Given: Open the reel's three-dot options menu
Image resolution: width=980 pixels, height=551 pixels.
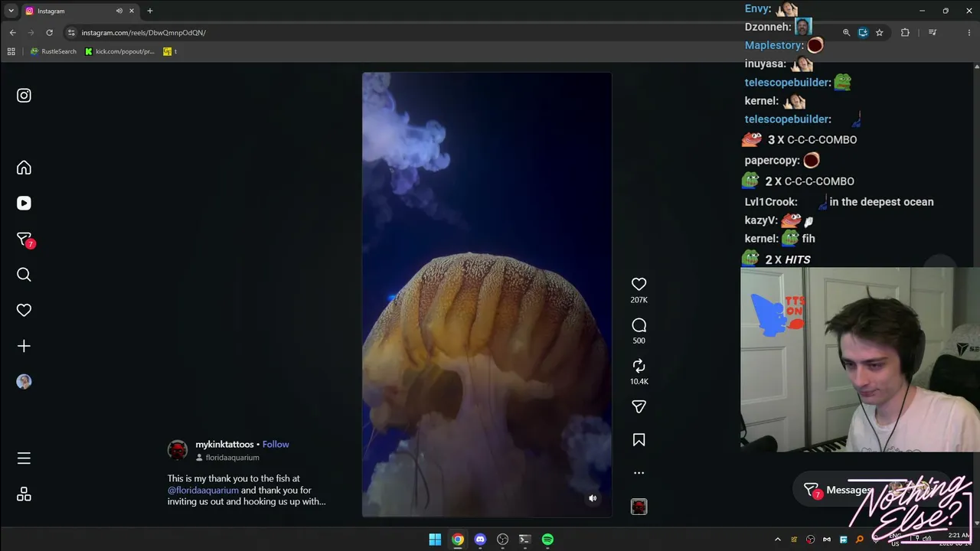Looking at the screenshot, I should [639, 473].
